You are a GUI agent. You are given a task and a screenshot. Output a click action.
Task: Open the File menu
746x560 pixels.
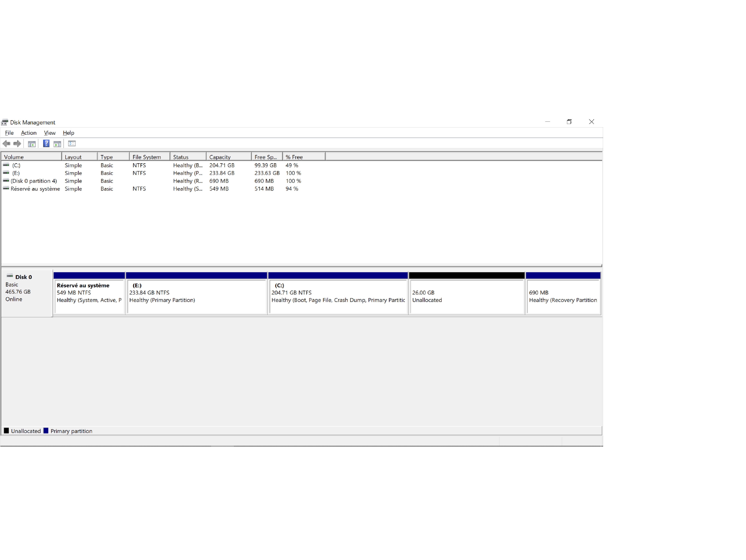click(9, 133)
